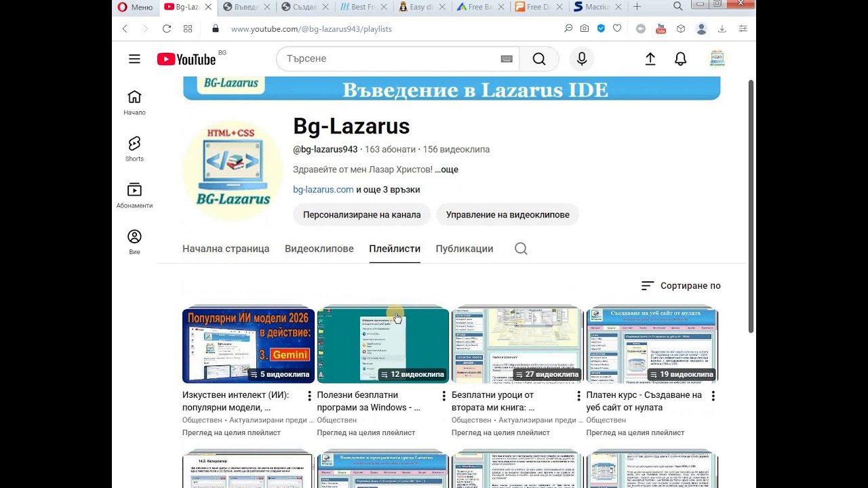Screen dimensions: 868x488
Task: Open Абонаменти in the sidebar
Action: point(134,196)
